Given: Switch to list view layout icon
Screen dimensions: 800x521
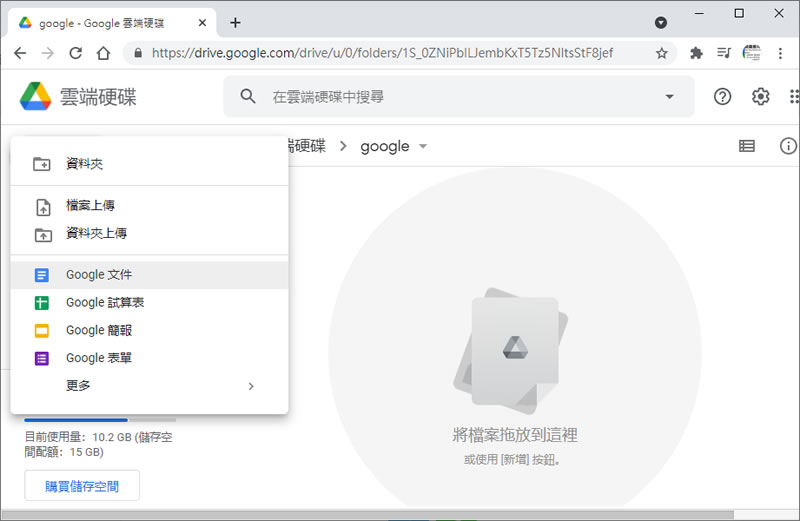Looking at the screenshot, I should point(747,146).
